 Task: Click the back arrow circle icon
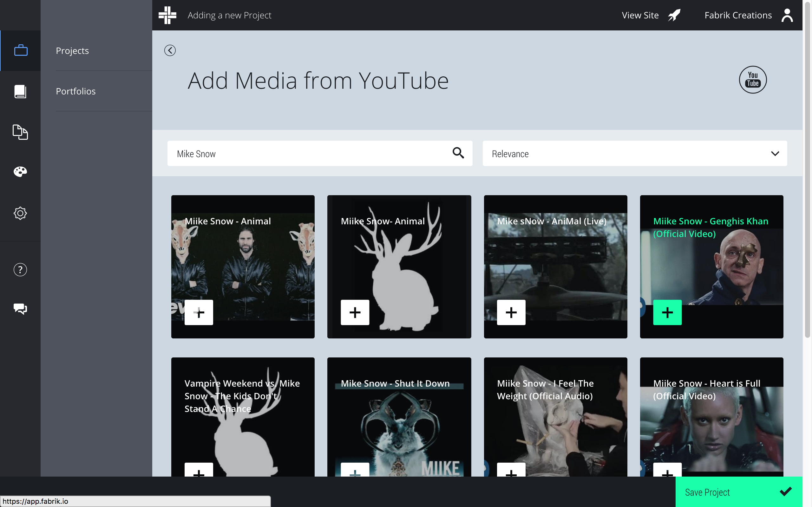coord(170,51)
